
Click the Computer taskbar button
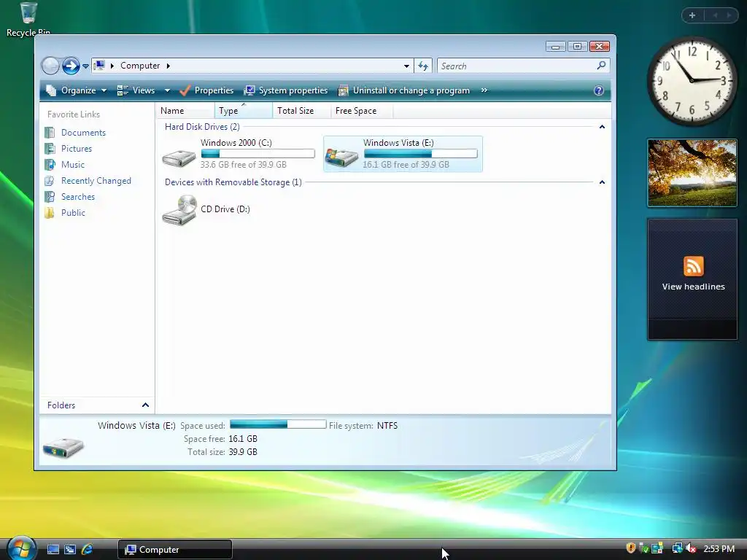pyautogui.click(x=175, y=550)
